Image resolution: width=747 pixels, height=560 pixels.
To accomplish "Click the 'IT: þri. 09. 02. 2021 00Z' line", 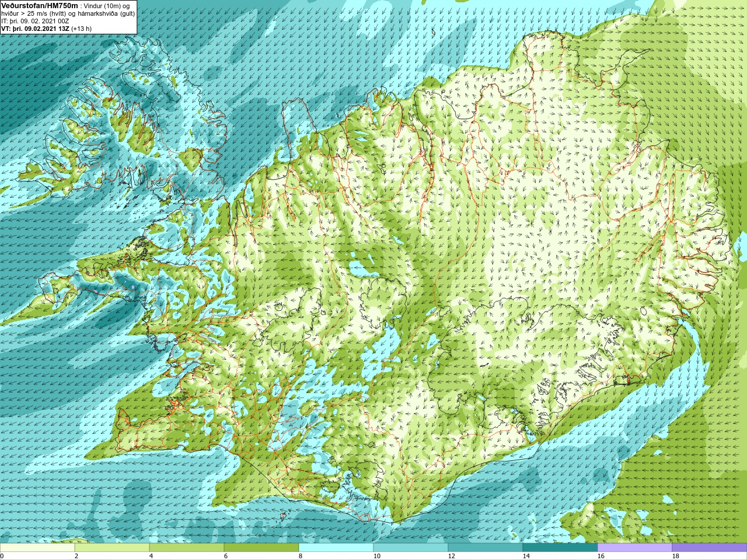I will pos(35,21).
